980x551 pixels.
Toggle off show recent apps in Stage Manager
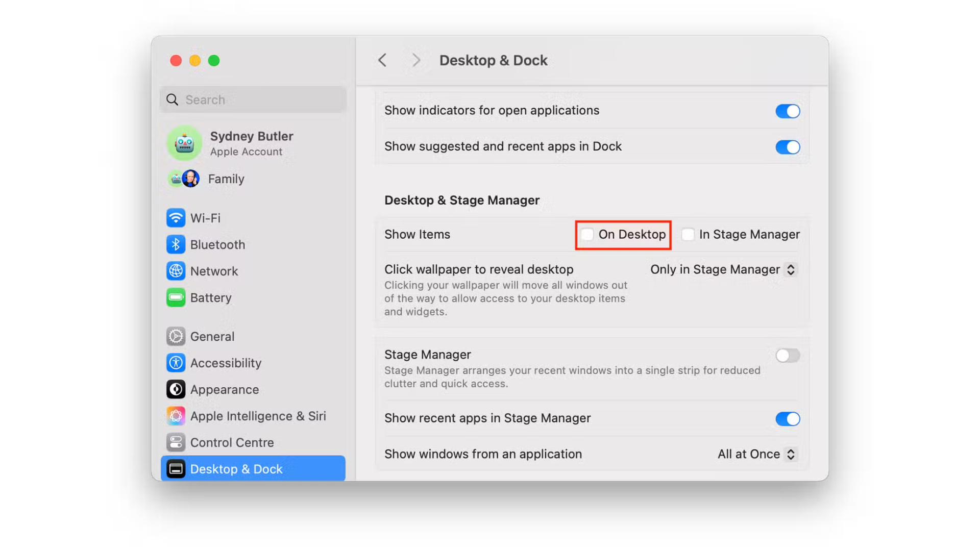(x=787, y=419)
